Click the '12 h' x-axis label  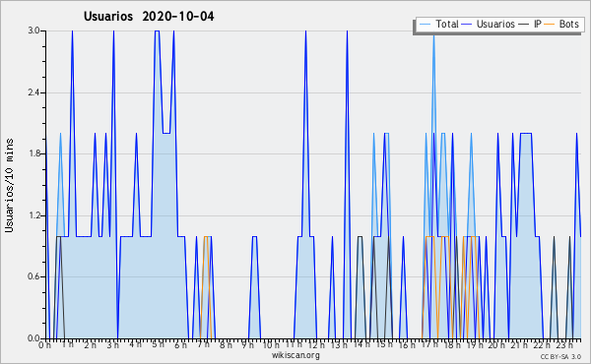pyautogui.click(x=316, y=345)
